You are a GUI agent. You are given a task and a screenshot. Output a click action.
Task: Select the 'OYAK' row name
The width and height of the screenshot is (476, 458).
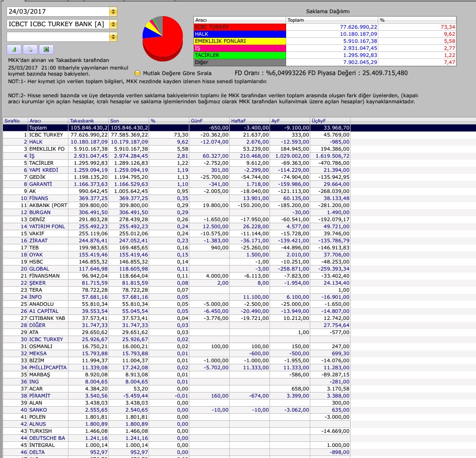point(36,254)
